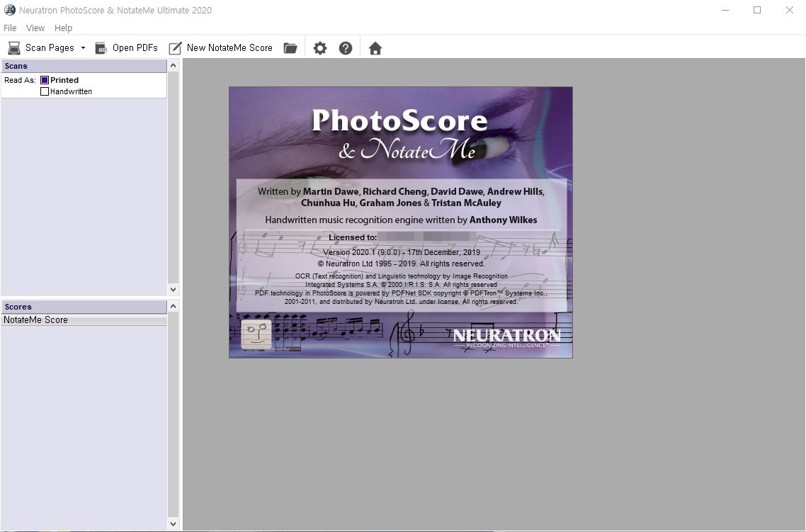Open the Help menu

(x=63, y=28)
